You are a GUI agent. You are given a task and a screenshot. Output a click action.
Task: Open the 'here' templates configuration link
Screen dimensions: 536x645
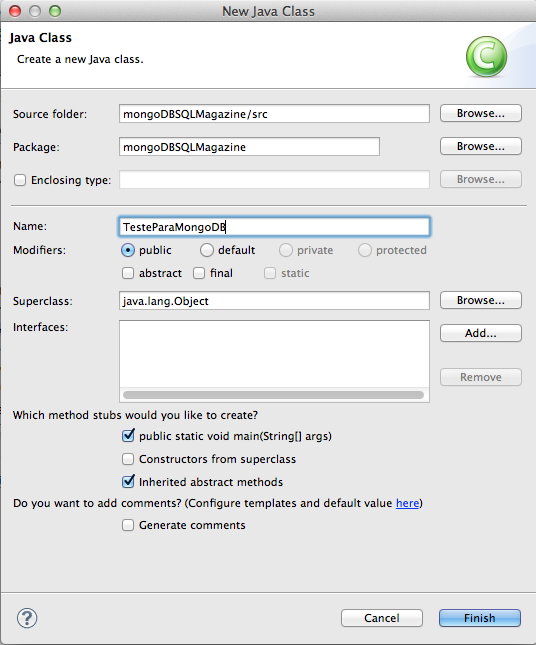[407, 503]
